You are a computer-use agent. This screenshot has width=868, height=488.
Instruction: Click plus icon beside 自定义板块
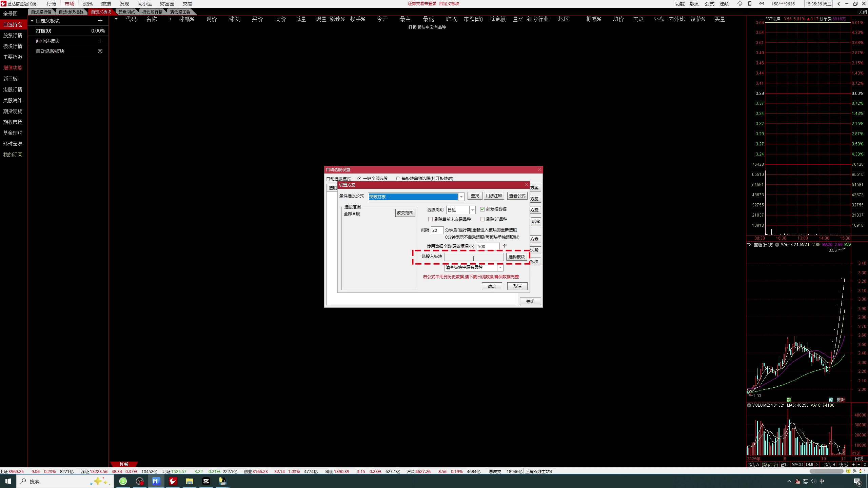pyautogui.click(x=100, y=21)
